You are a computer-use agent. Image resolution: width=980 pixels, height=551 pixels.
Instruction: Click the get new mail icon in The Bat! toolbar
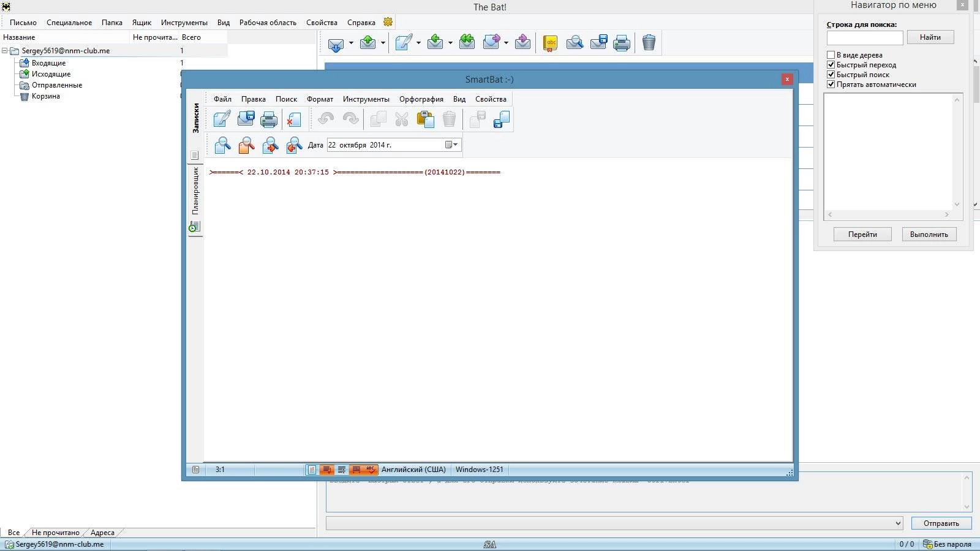336,43
